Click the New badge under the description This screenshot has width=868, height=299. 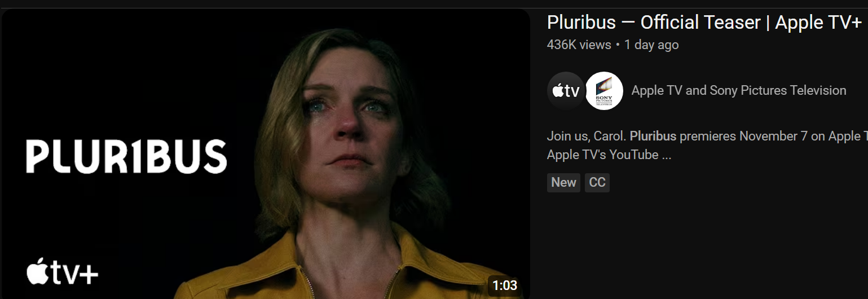(x=563, y=182)
